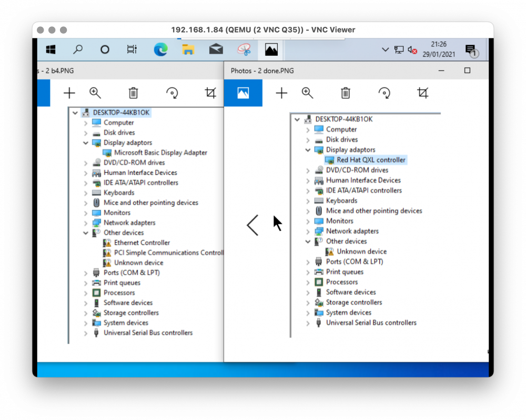The width and height of the screenshot is (526, 420).
Task: Expand 'Keyboards' chevron in 2 b4.PNG image
Action: (86, 193)
